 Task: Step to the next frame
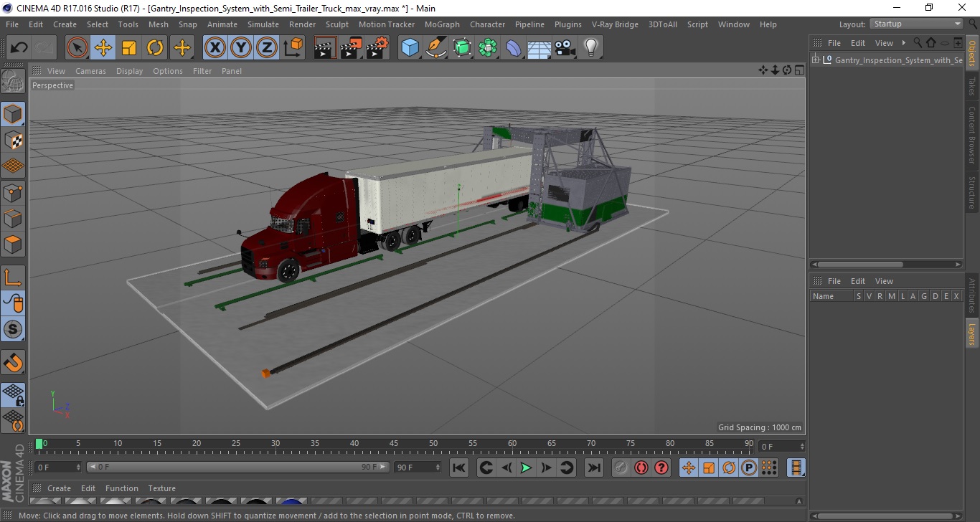click(x=546, y=468)
